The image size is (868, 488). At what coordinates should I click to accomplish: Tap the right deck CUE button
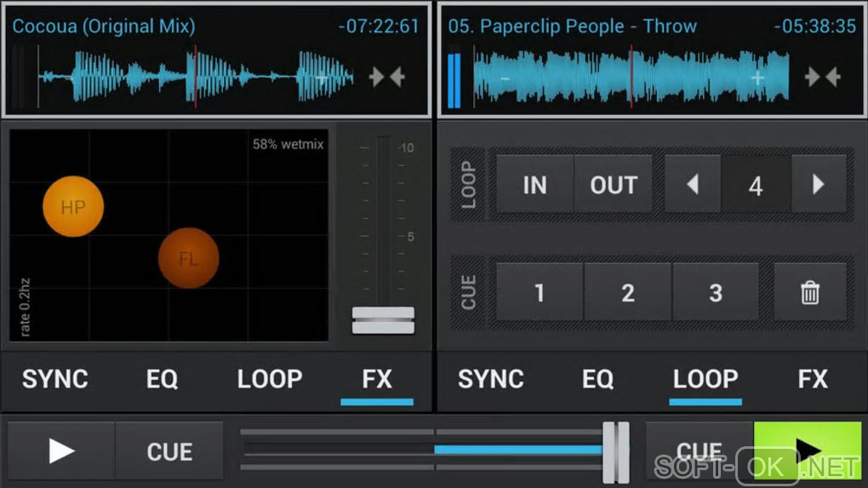(700, 451)
